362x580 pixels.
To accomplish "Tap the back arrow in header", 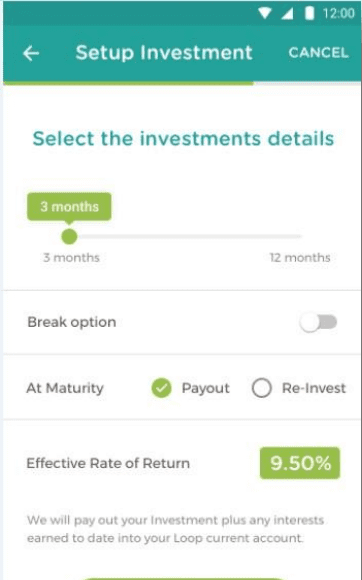I will point(31,53).
